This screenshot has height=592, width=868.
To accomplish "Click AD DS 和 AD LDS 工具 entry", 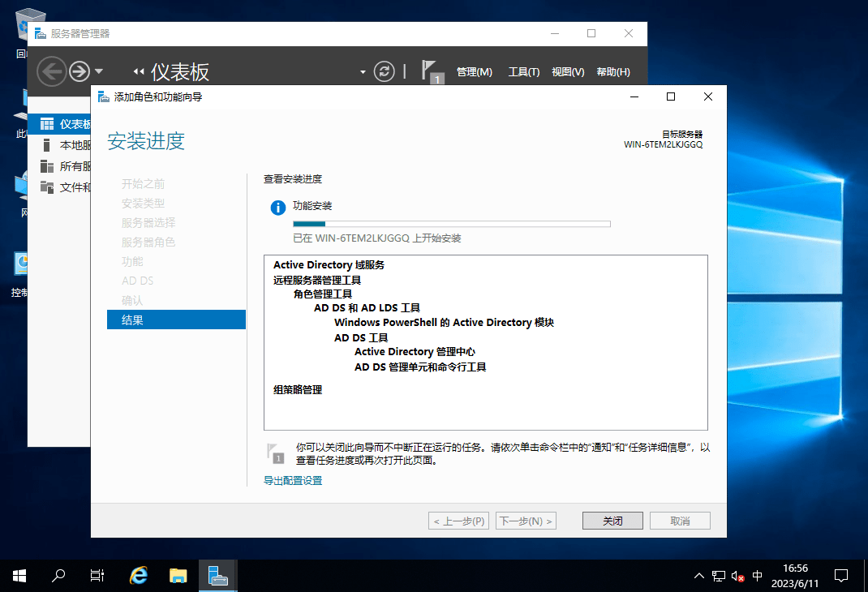I will tap(367, 308).
